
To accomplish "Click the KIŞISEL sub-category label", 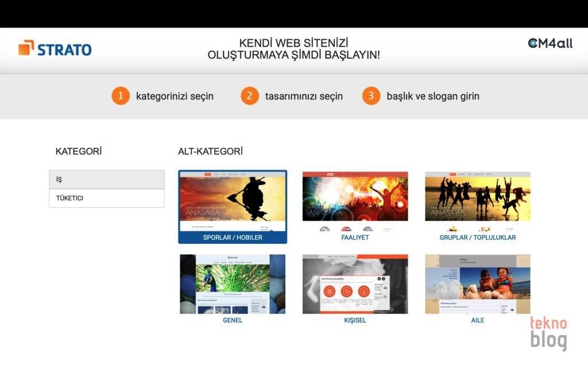I will (x=355, y=320).
